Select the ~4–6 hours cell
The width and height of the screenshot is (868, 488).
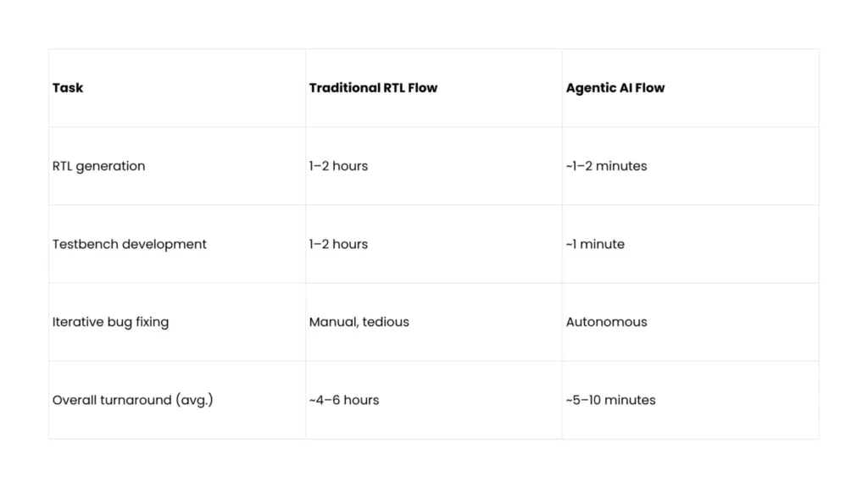coord(434,400)
